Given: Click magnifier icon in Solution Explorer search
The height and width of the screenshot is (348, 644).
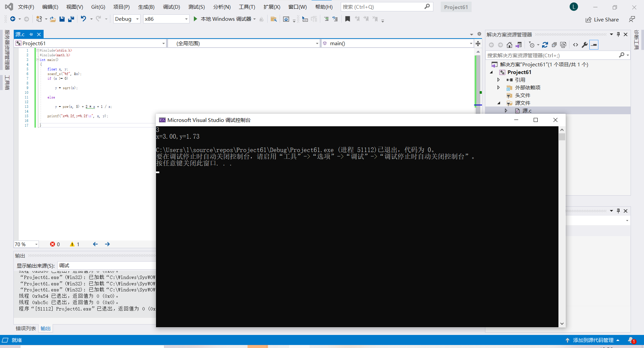Looking at the screenshot, I should click(622, 55).
